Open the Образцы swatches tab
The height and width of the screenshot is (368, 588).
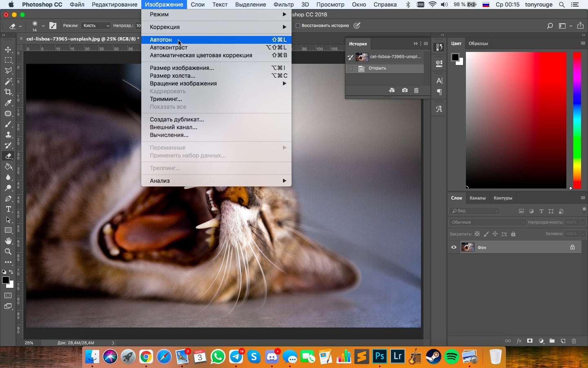pyautogui.click(x=478, y=43)
